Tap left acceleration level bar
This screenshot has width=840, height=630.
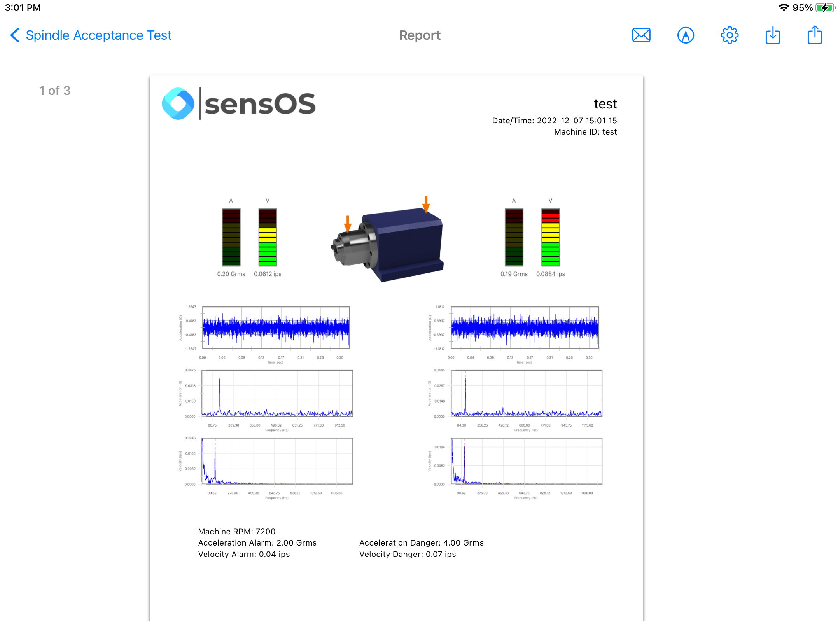[231, 237]
